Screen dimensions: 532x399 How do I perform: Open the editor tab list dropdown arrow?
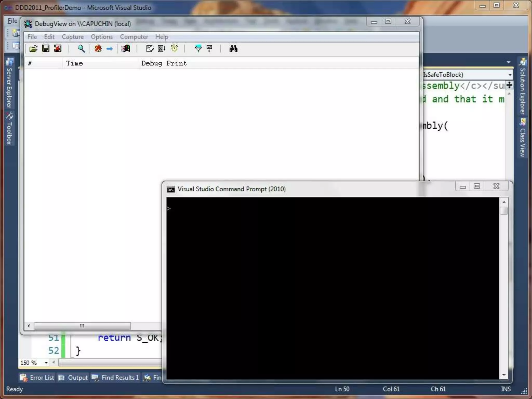508,62
